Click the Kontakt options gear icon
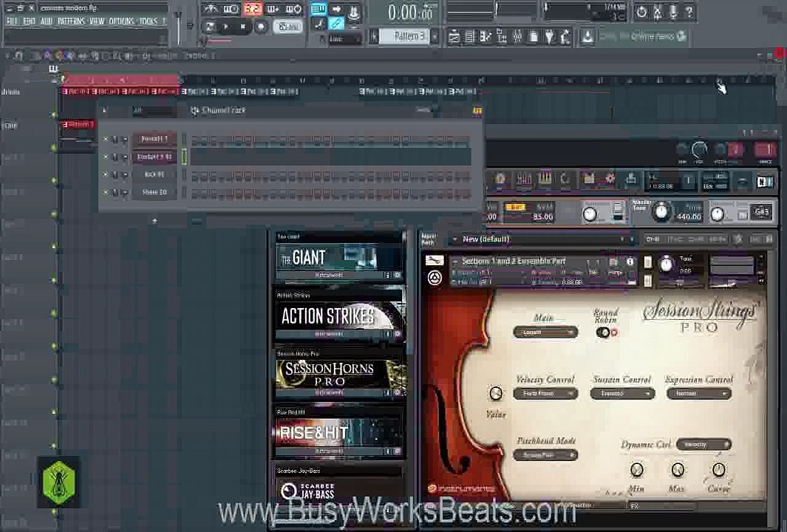The height and width of the screenshot is (532, 787). (610, 179)
